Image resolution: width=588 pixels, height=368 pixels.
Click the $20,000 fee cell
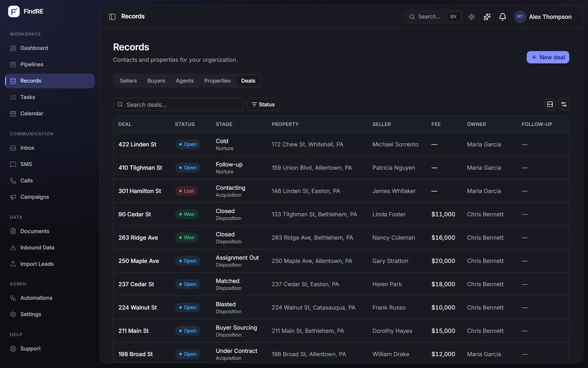[x=443, y=261]
